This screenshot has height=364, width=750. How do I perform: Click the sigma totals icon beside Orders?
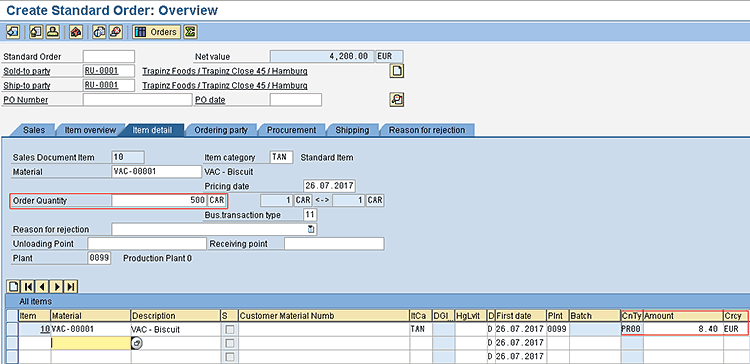tap(190, 32)
